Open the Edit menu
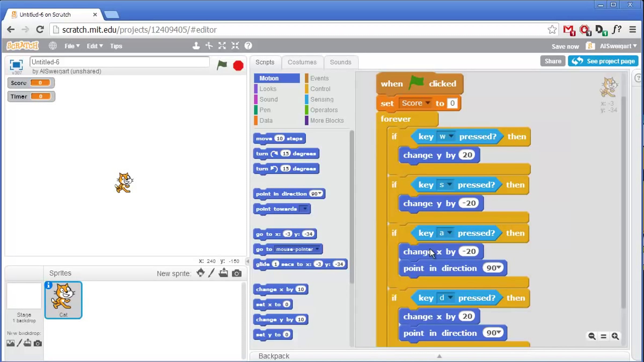Image resolution: width=644 pixels, height=362 pixels. tap(95, 46)
